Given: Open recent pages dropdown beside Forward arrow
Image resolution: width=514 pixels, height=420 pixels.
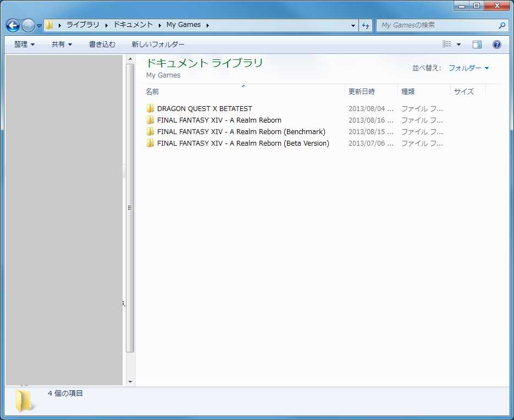Looking at the screenshot, I should [39, 26].
